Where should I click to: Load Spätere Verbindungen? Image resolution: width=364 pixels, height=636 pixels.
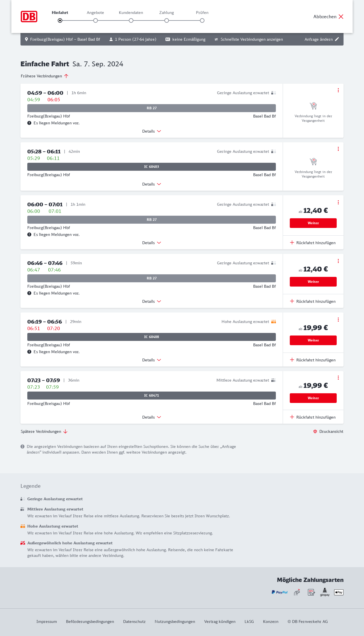pyautogui.click(x=44, y=431)
